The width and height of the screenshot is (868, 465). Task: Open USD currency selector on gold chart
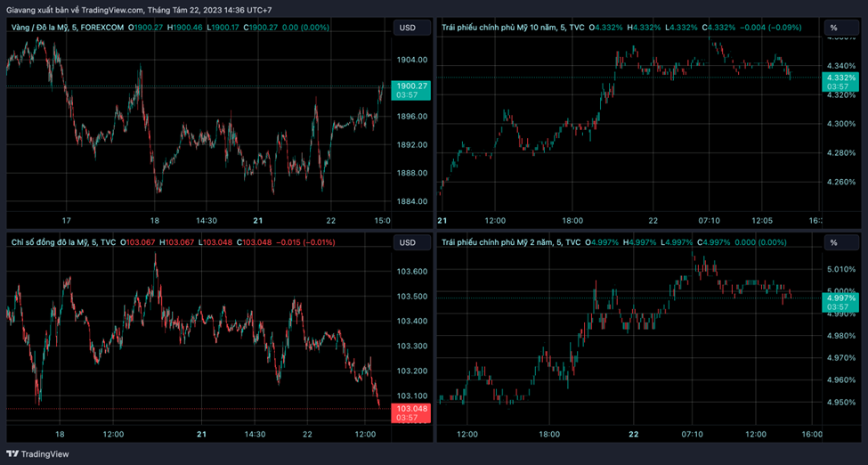[408, 28]
